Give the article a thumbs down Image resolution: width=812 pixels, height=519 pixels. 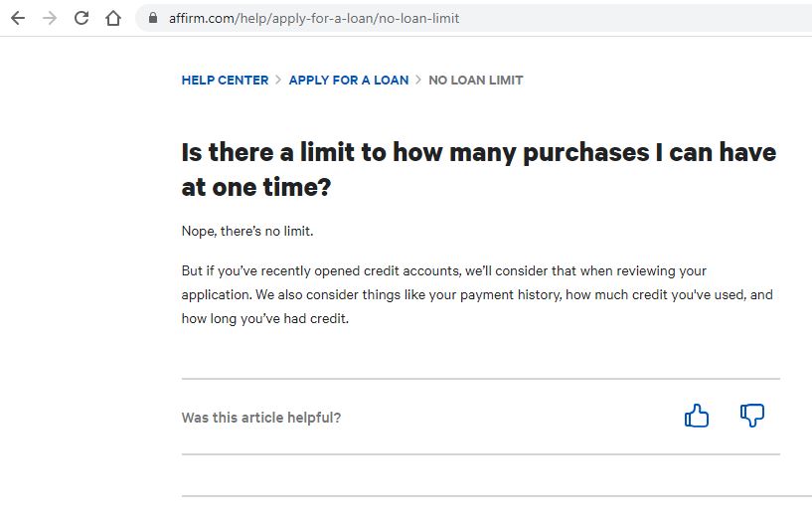point(752,415)
